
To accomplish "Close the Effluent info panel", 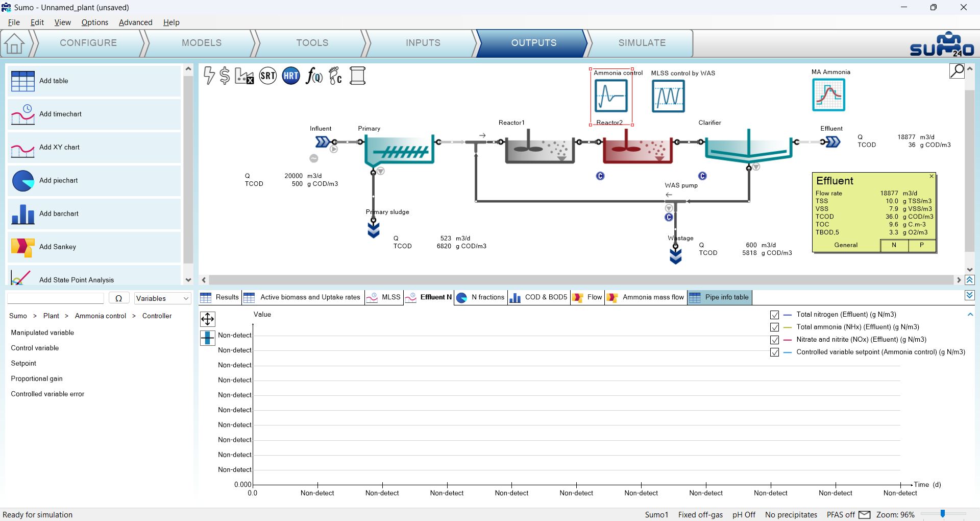I will coord(932,176).
